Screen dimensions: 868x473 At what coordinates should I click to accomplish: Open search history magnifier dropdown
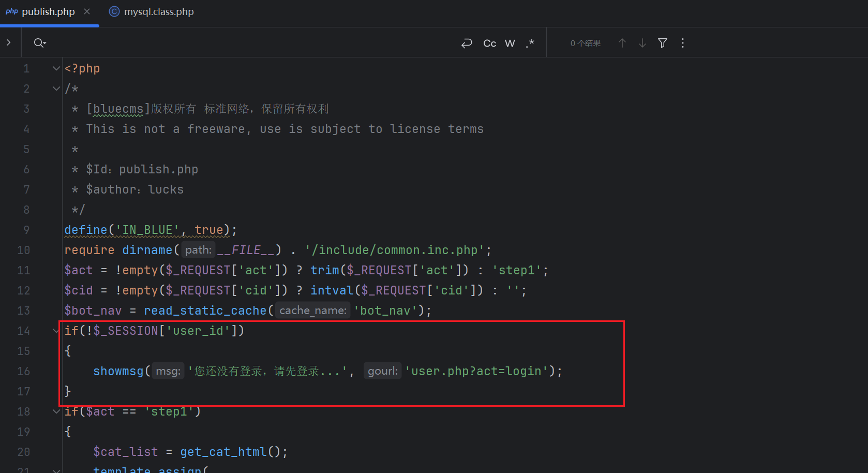coord(40,43)
